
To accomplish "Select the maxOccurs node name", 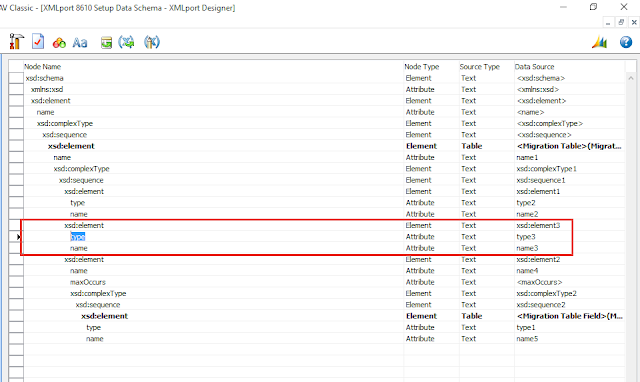I will point(88,282).
